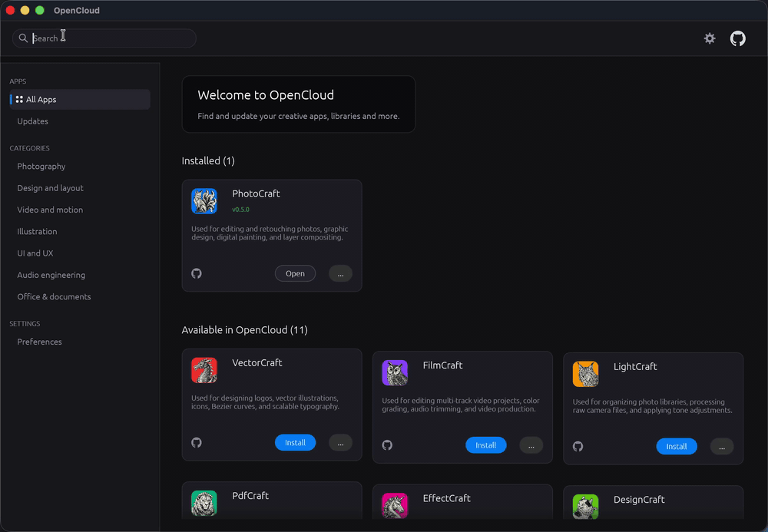Open the GitHub icon in top bar

click(737, 38)
